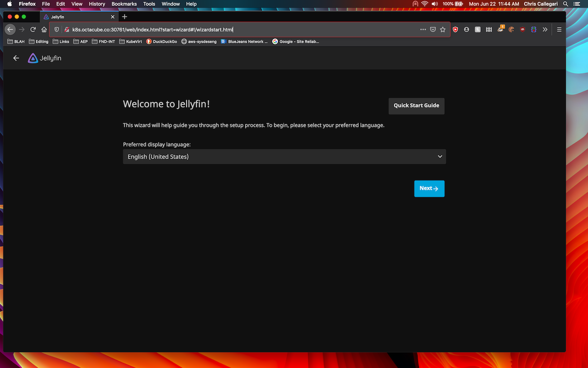Click the browser back button
The height and width of the screenshot is (368, 588).
(x=10, y=29)
